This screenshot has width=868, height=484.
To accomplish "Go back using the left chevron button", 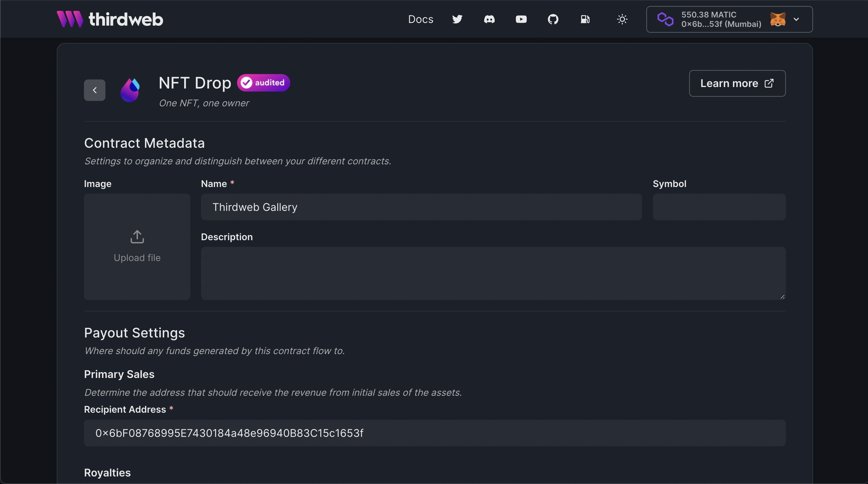I will (95, 90).
